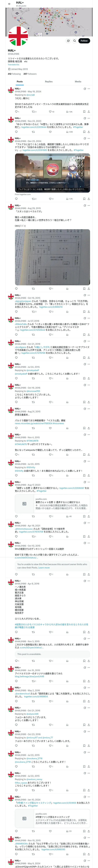The width and height of the screenshot is (98, 868).
Task: Open the Media tab
Action: point(78,82)
